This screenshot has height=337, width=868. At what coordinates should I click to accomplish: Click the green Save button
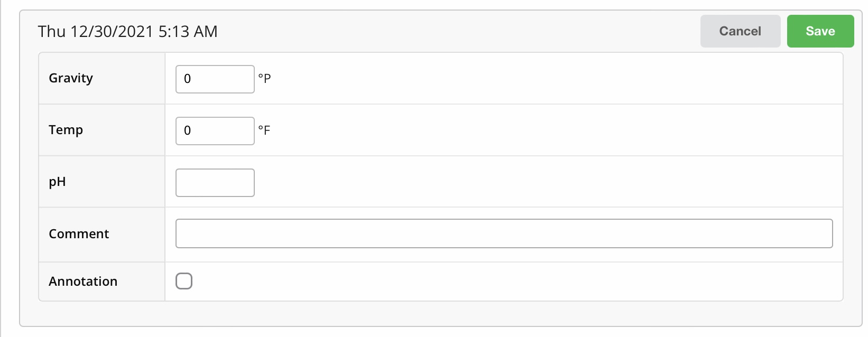click(820, 31)
